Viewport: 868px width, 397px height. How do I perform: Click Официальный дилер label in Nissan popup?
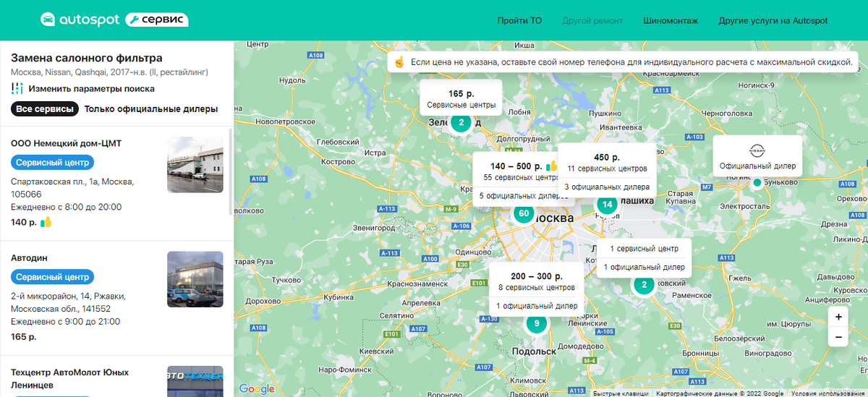757,166
